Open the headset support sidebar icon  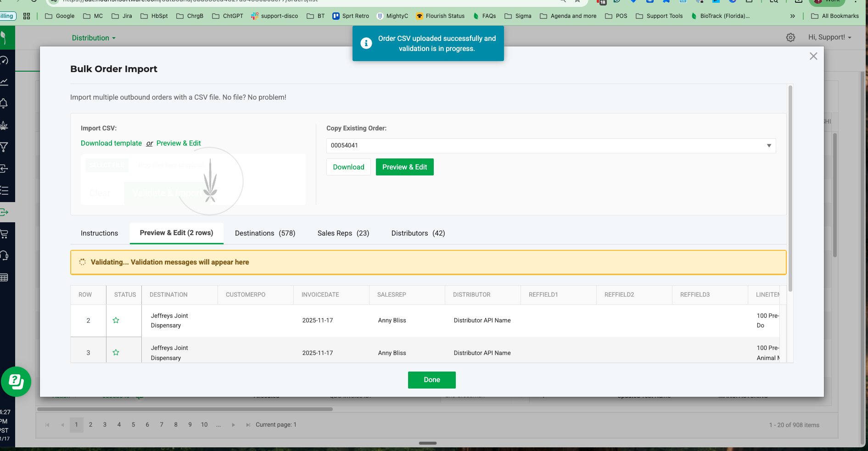pos(4,255)
